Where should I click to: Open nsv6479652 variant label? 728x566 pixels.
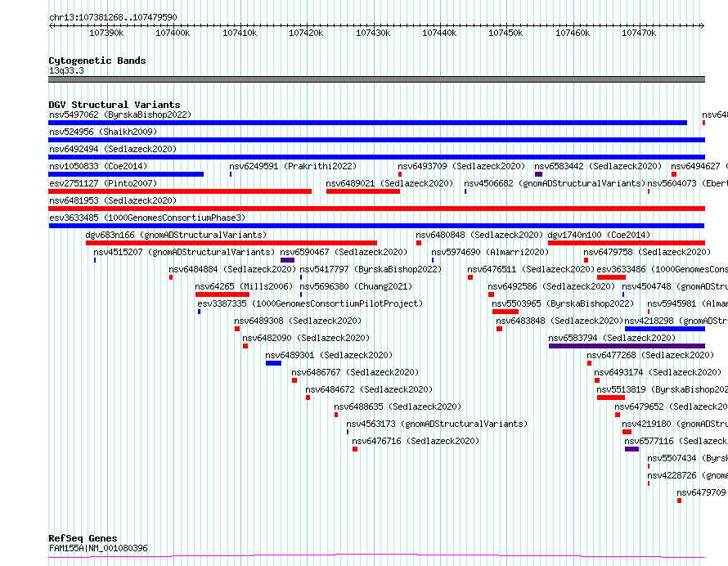(671, 407)
